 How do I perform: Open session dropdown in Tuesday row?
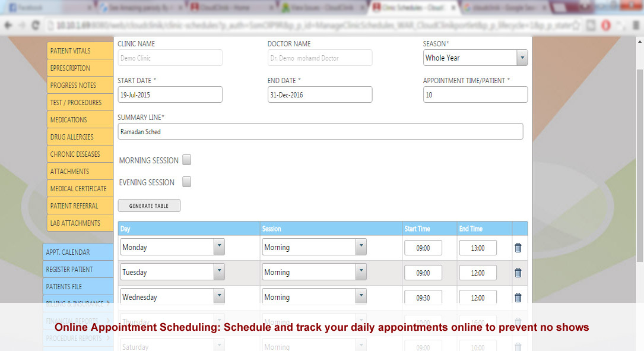(x=361, y=272)
